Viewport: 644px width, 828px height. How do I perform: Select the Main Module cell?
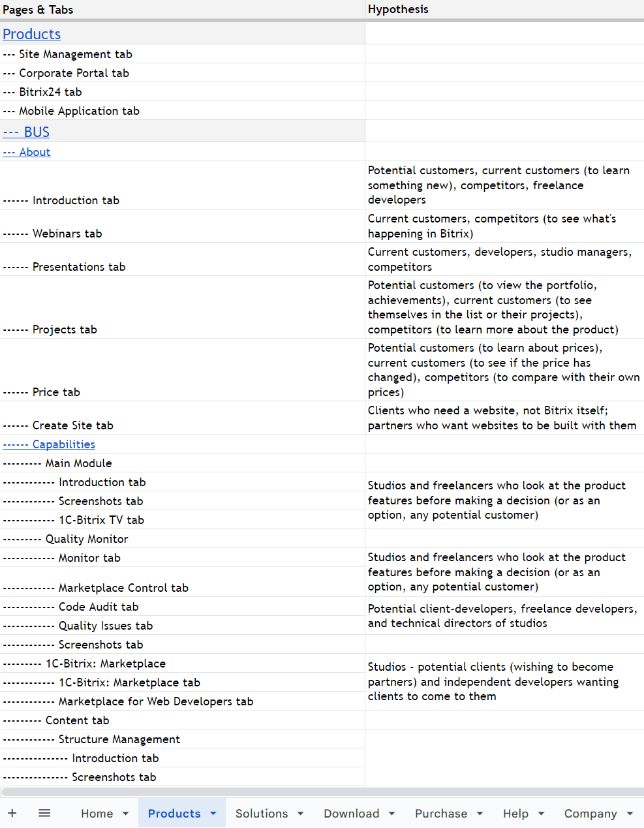pyautogui.click(x=182, y=463)
